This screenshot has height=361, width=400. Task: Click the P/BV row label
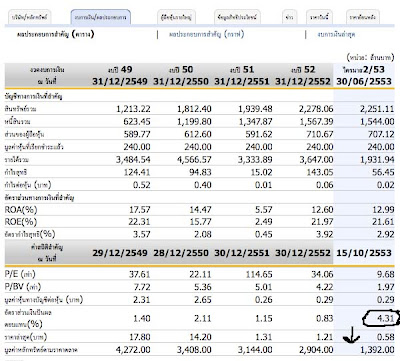coord(22,287)
